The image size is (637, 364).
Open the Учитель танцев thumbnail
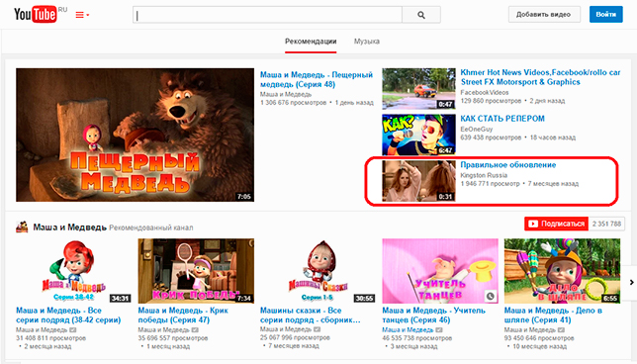(x=440, y=271)
